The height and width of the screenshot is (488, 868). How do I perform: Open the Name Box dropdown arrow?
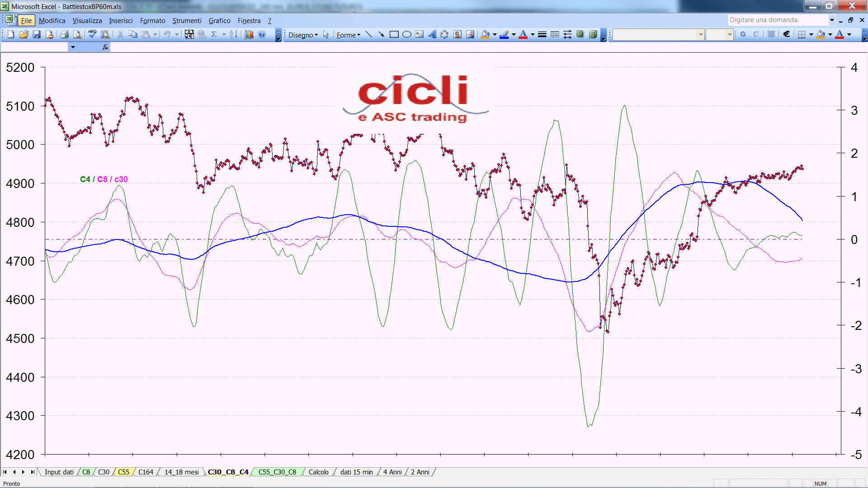[x=73, y=47]
